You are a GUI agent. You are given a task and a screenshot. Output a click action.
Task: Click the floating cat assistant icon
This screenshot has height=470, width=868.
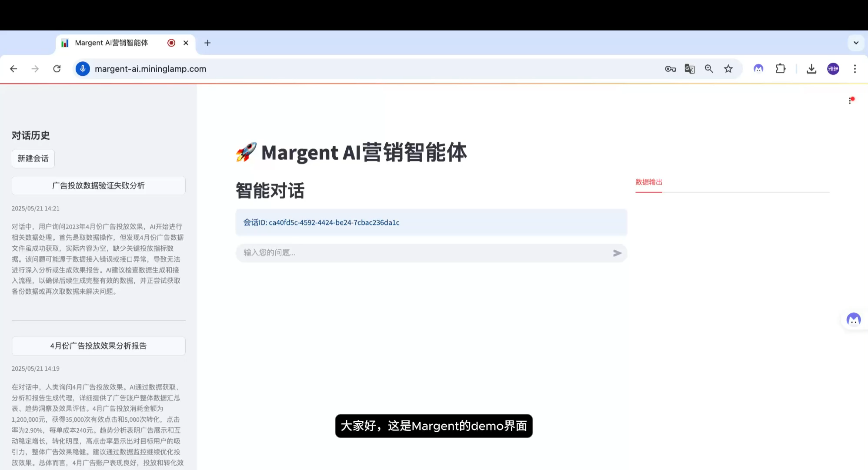(854, 320)
